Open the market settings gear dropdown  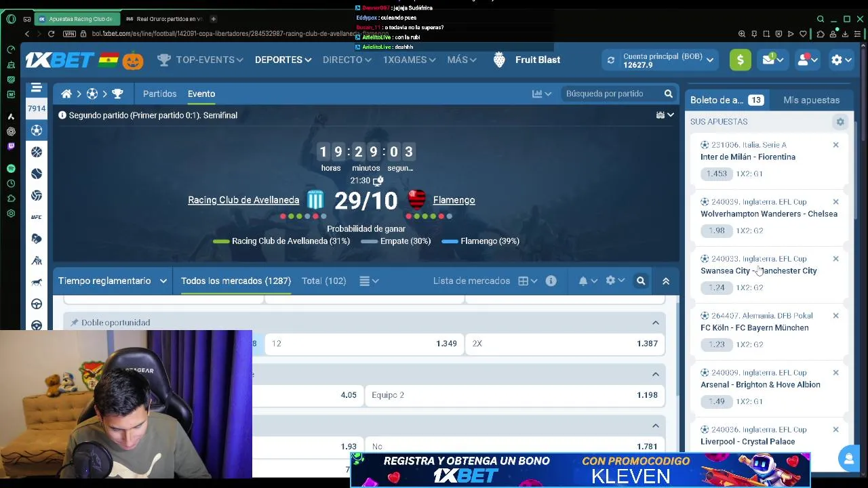coord(615,281)
